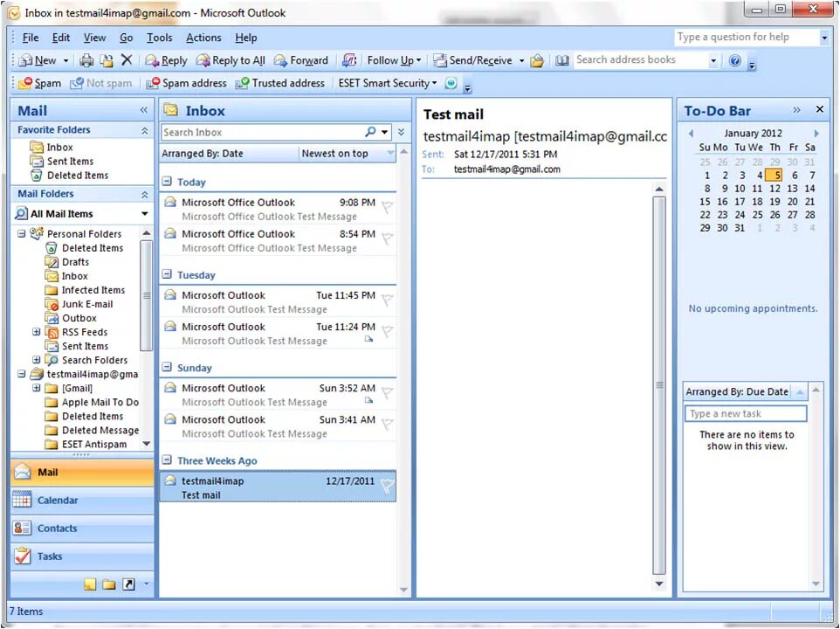Flag the 8:54 PM Microsoft Office Outlook message

(x=388, y=238)
